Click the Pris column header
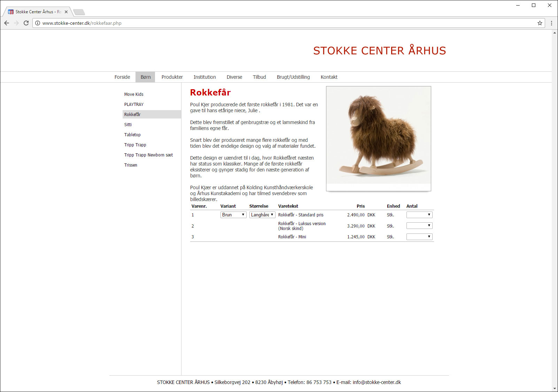The height and width of the screenshot is (392, 558). pyautogui.click(x=361, y=206)
